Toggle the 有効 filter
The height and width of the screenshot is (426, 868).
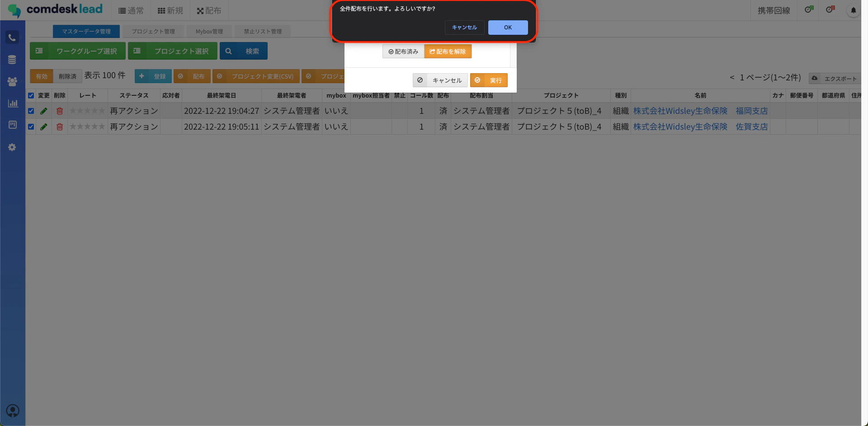click(42, 76)
